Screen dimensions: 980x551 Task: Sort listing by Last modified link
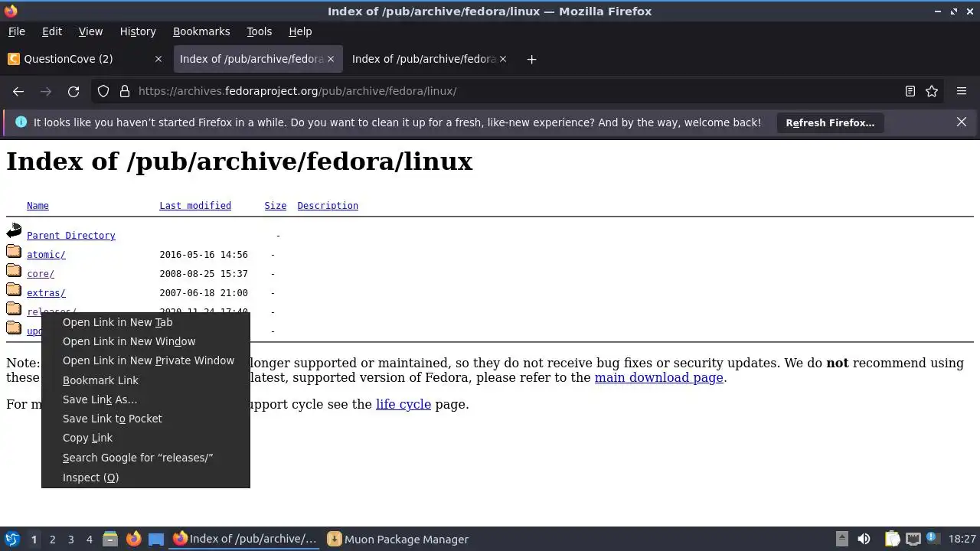point(195,206)
